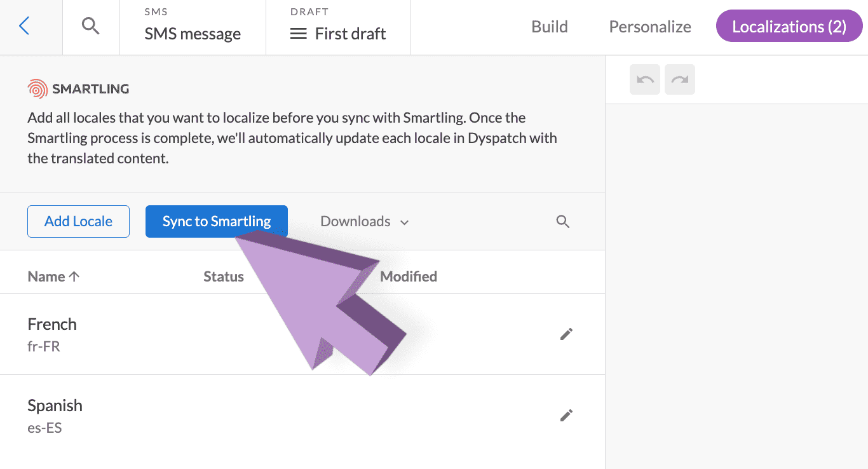Click the Status column header

tap(224, 276)
